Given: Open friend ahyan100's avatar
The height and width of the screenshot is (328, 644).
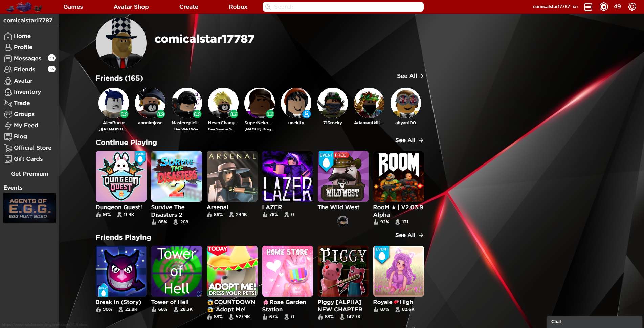Looking at the screenshot, I should (x=406, y=103).
